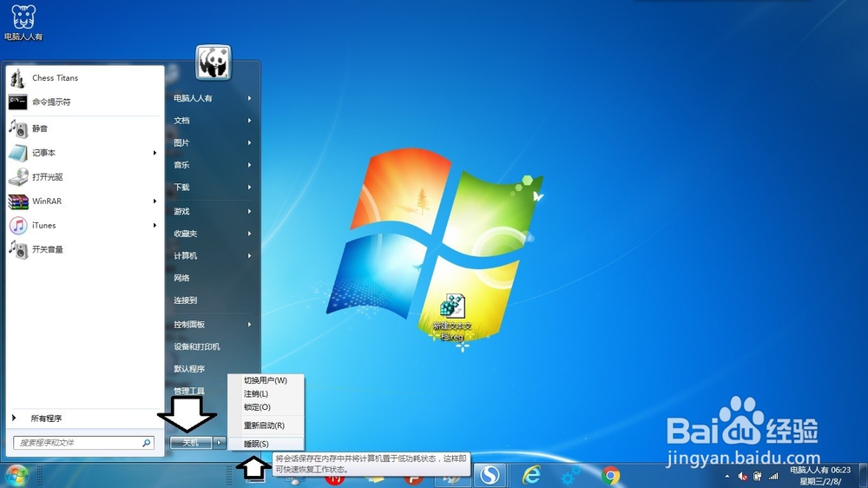
Task: Open shutdown options arrow button
Action: 220,443
